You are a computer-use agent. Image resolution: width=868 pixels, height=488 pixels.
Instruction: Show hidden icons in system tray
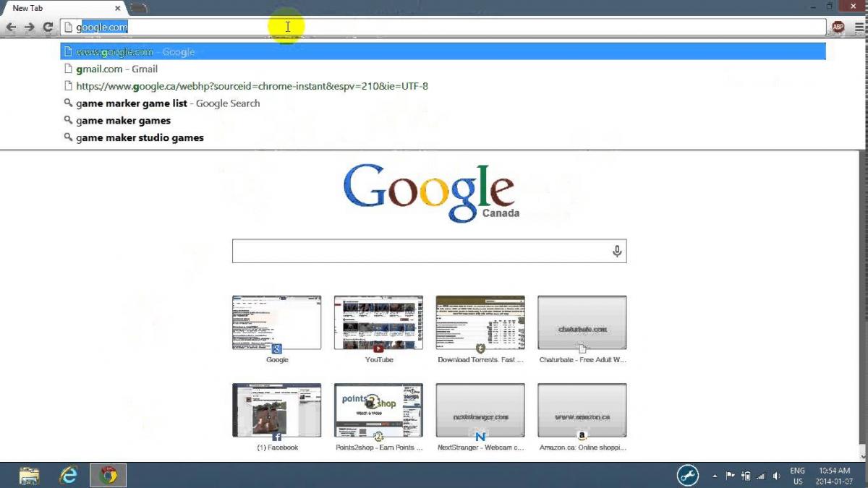coord(715,476)
